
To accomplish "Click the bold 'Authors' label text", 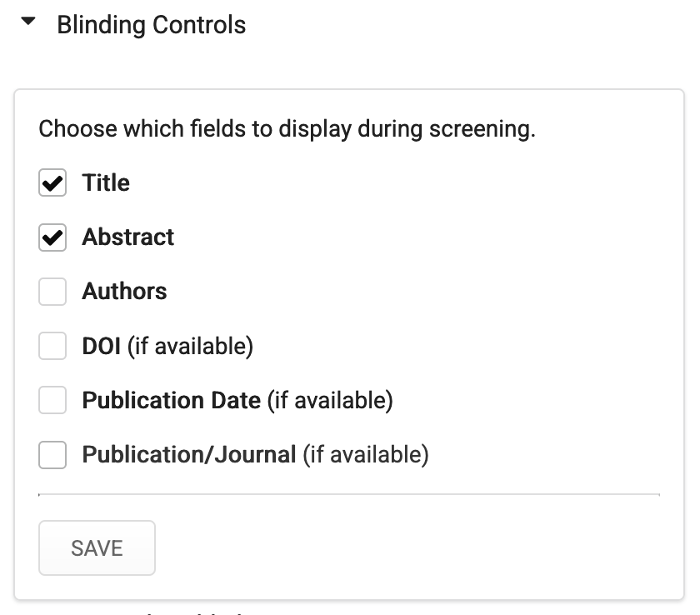I will coord(124,292).
